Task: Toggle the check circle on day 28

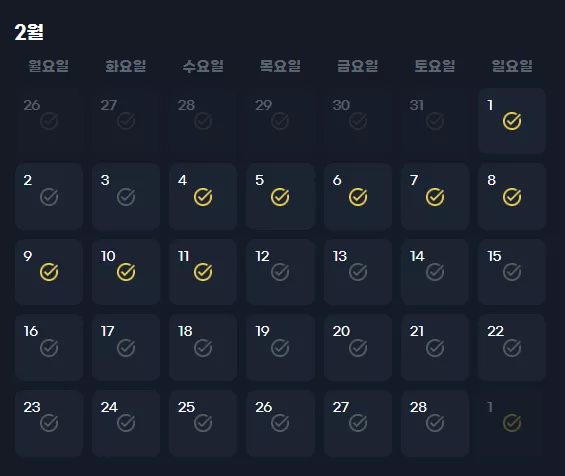Action: [x=435, y=423]
